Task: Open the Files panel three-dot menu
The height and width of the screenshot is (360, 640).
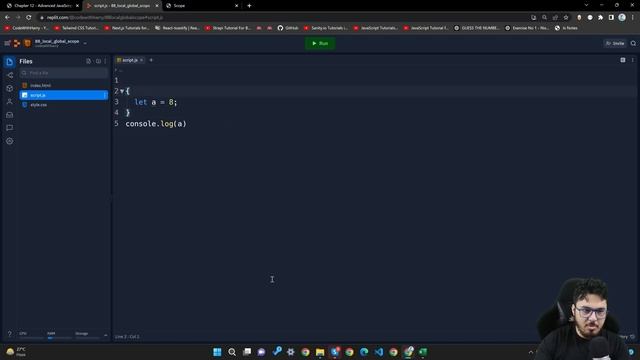Action: (x=105, y=61)
